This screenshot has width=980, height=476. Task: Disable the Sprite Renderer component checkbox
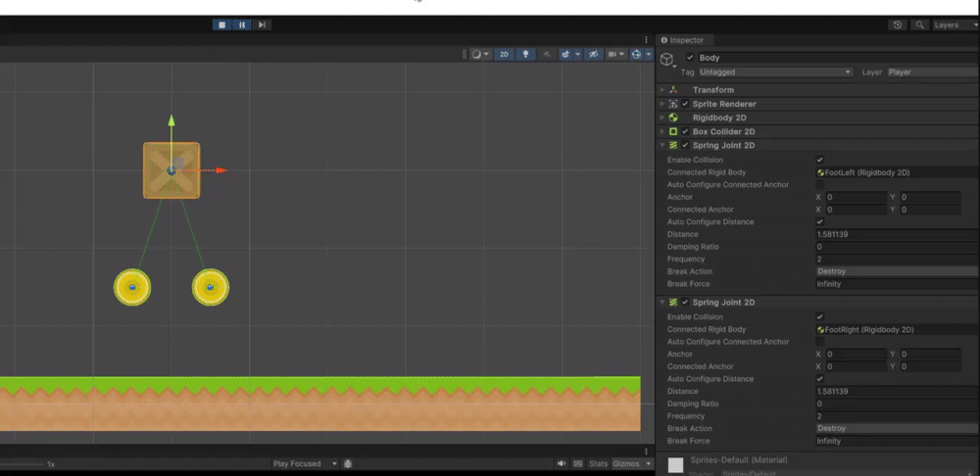686,104
